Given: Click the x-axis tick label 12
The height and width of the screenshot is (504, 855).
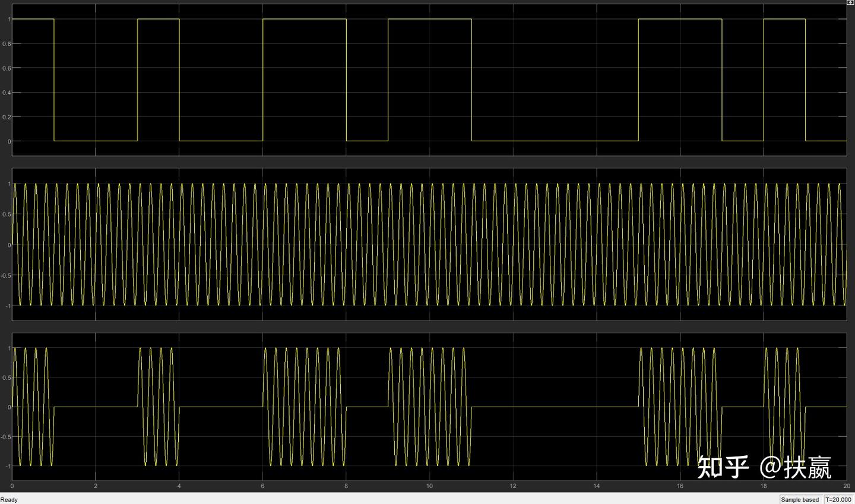Looking at the screenshot, I should tap(513, 486).
